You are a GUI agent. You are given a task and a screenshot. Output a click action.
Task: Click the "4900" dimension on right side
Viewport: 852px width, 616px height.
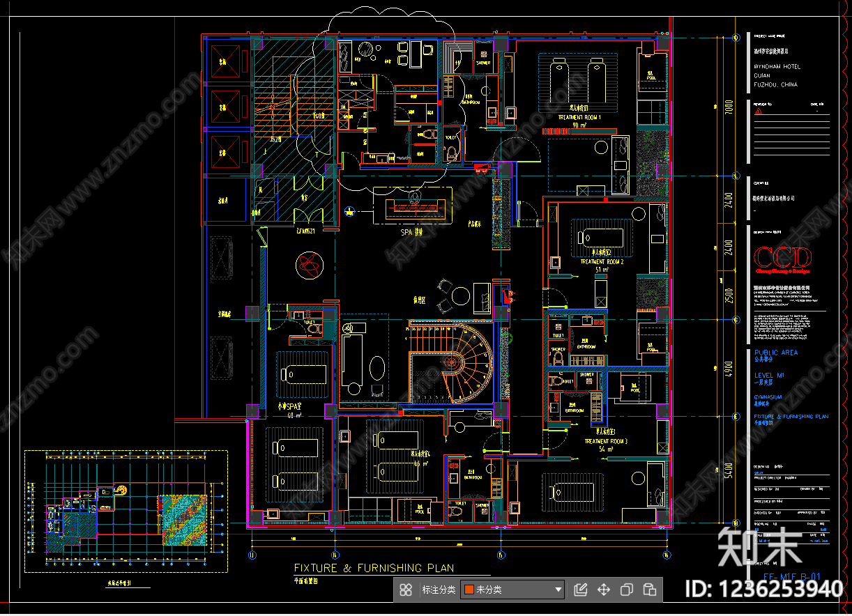(729, 367)
